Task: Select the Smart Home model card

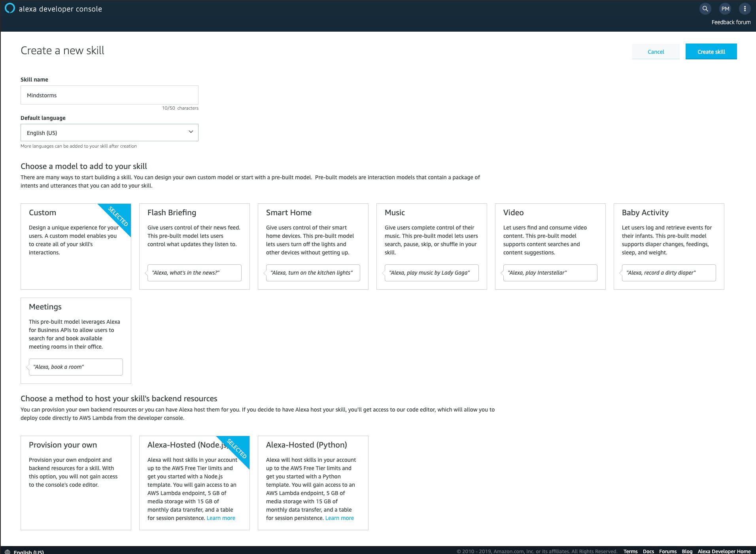Action: click(313, 247)
